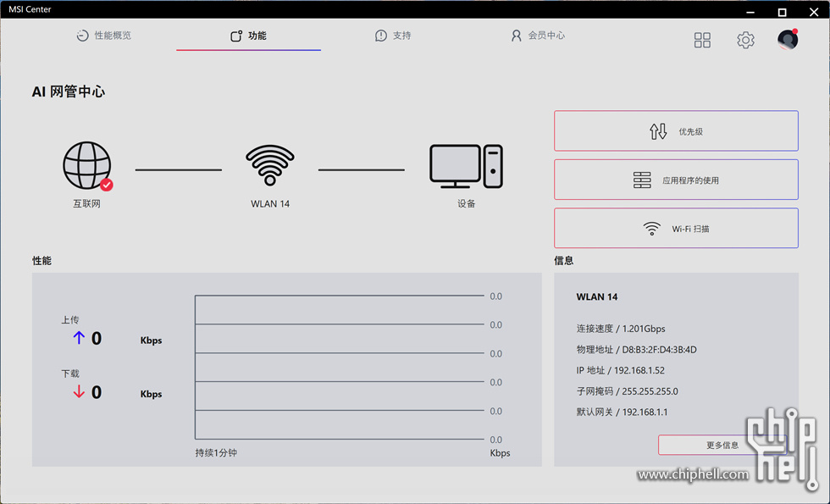
Task: Click the upload speed blue arrow
Action: coord(79,338)
